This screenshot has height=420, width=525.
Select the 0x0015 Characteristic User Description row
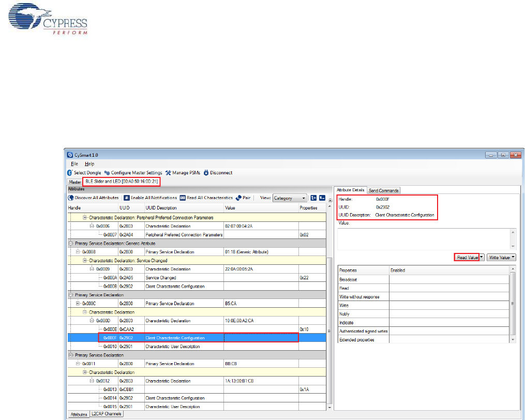[x=197, y=407]
